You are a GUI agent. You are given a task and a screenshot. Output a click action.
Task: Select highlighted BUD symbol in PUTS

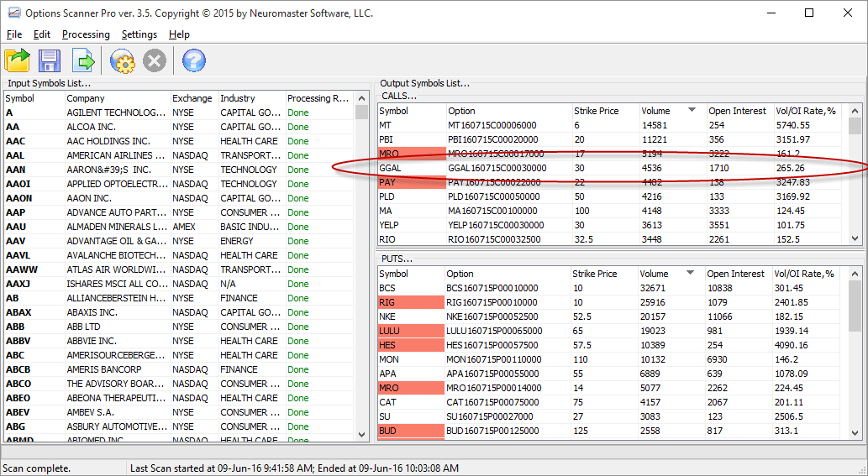pos(411,432)
